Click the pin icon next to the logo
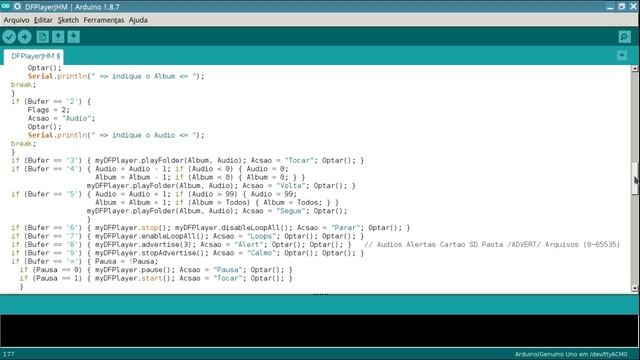The height and width of the screenshot is (360, 640). coord(18,7)
